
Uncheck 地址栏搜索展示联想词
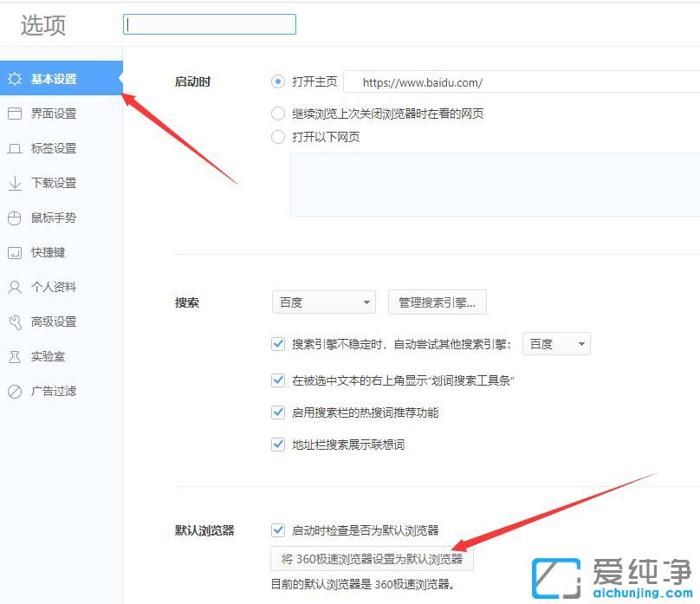pyautogui.click(x=278, y=444)
